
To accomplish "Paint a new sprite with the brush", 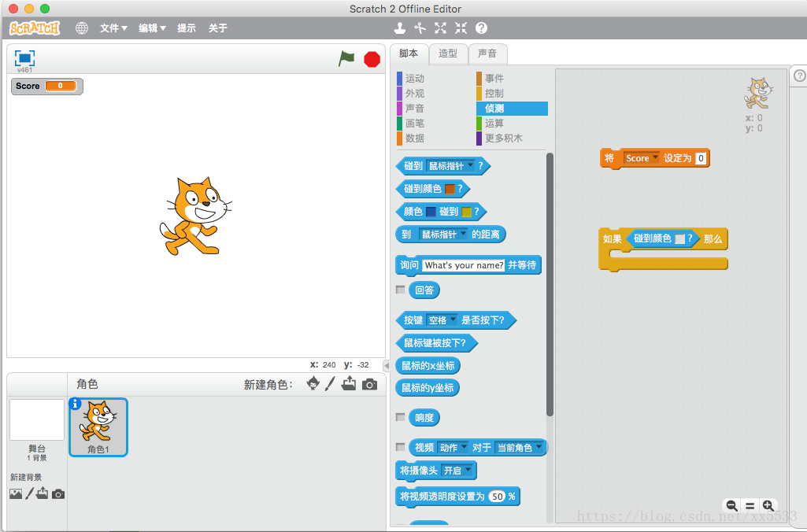I will pos(330,383).
